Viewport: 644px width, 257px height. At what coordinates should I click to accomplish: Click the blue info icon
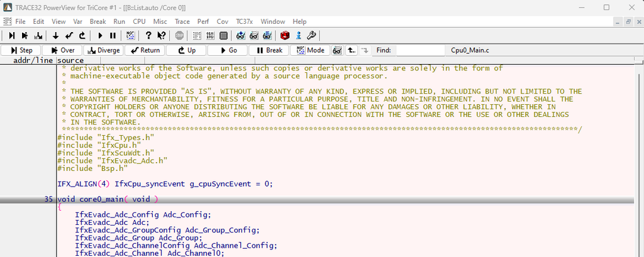pyautogui.click(x=298, y=36)
